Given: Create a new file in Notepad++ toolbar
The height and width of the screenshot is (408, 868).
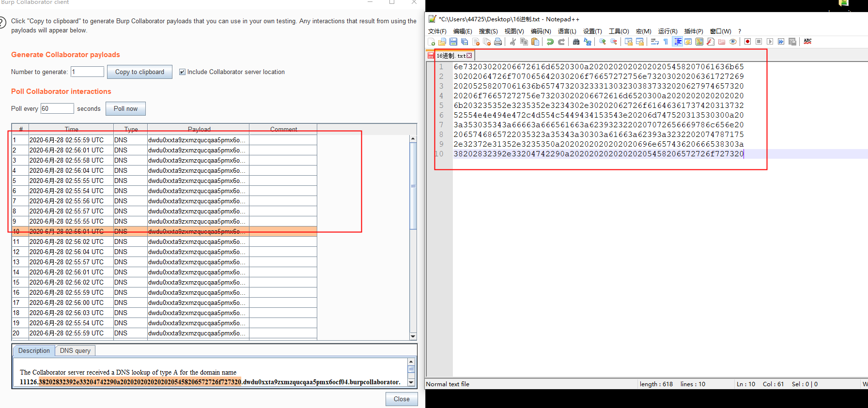Looking at the screenshot, I should [431, 42].
